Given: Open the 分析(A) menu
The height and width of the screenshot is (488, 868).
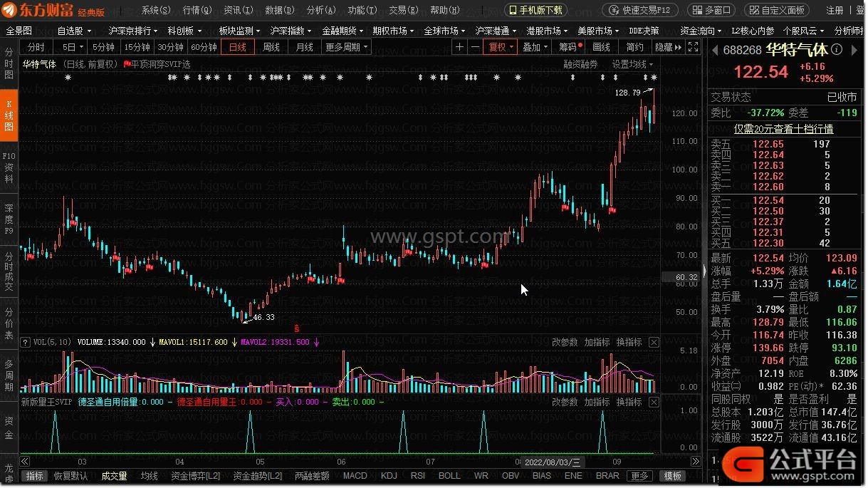Looking at the screenshot, I should coord(321,10).
